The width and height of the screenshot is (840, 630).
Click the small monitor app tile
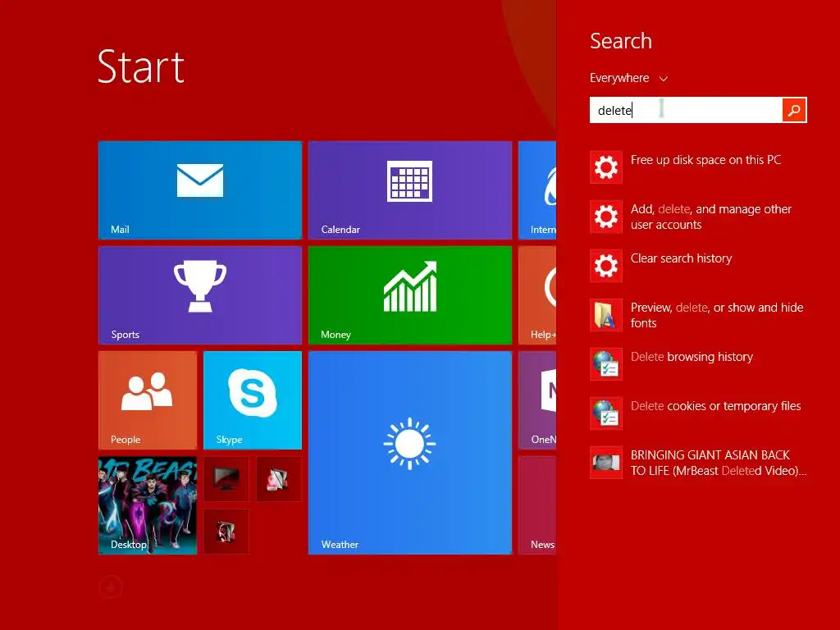pos(226,479)
